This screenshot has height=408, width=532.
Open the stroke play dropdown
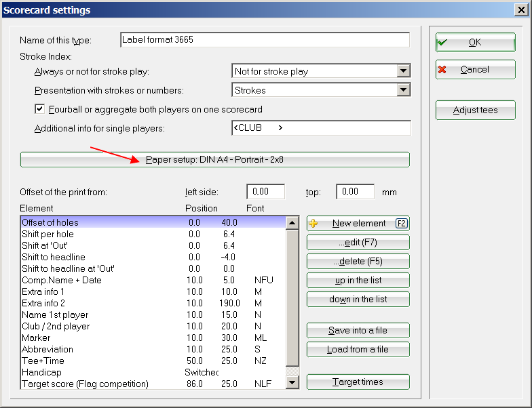point(404,71)
